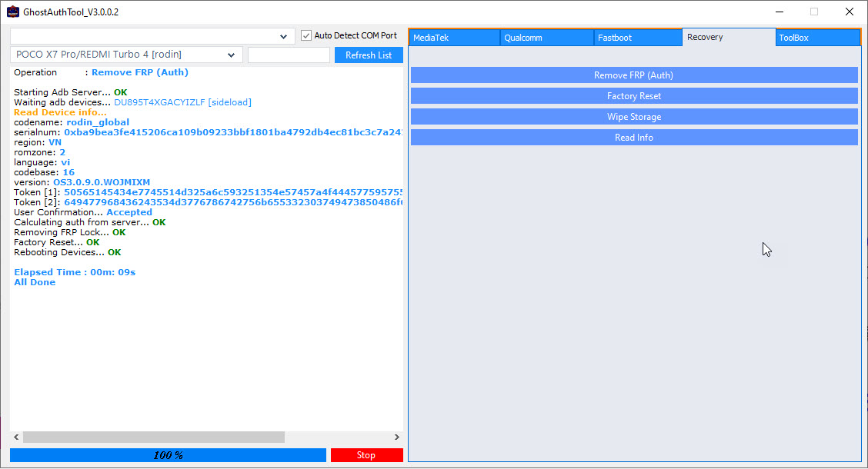The width and height of the screenshot is (868, 469).
Task: Click the Remove FRP (Auth) button
Action: tap(634, 75)
